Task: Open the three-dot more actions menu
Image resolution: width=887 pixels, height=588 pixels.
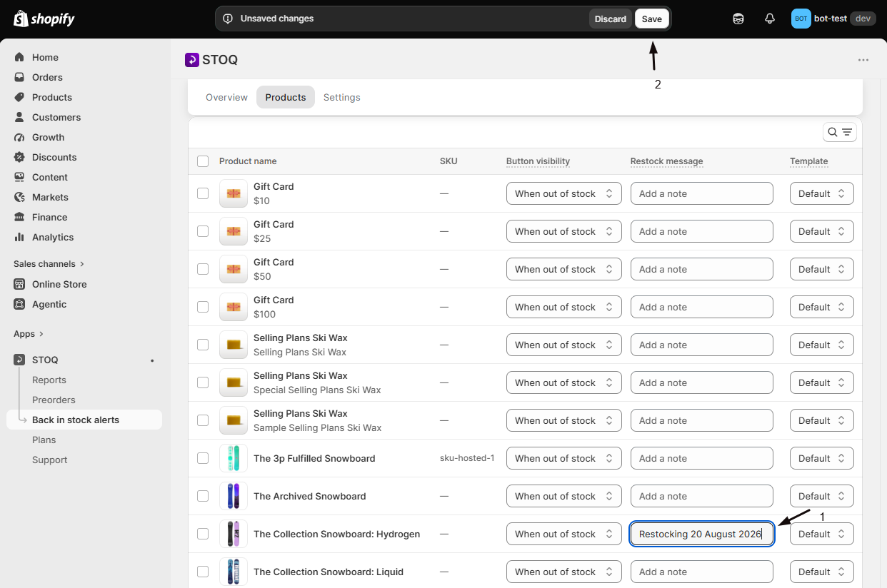Action: click(863, 60)
